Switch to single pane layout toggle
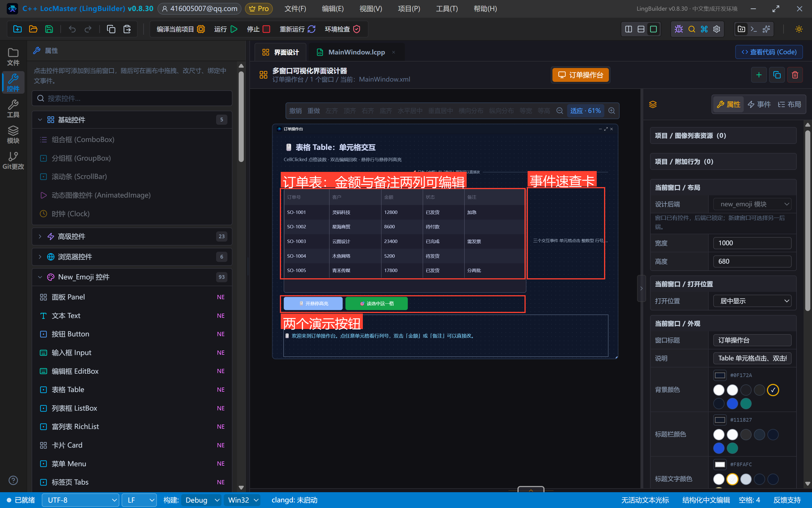The width and height of the screenshot is (812, 508). tap(653, 29)
